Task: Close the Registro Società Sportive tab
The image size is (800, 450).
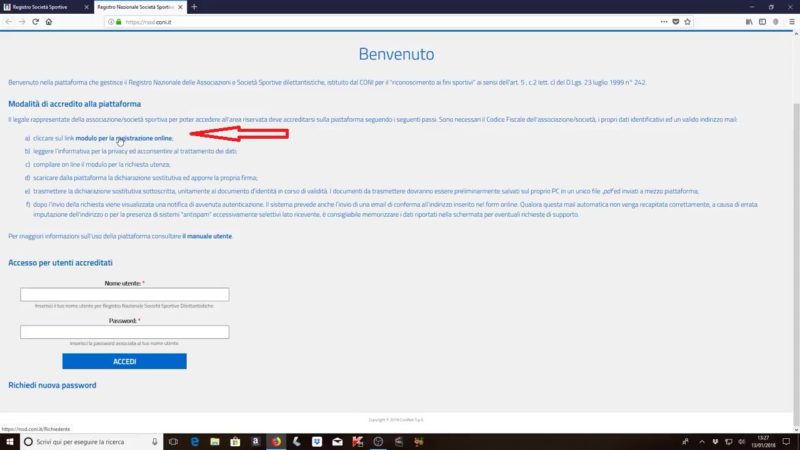Action: [x=86, y=7]
